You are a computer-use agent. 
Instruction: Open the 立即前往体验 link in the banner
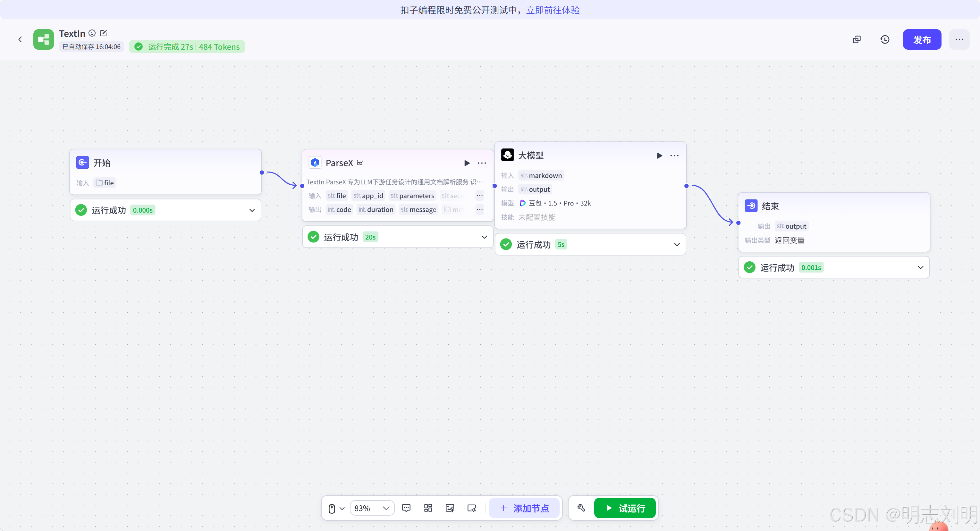tap(553, 10)
